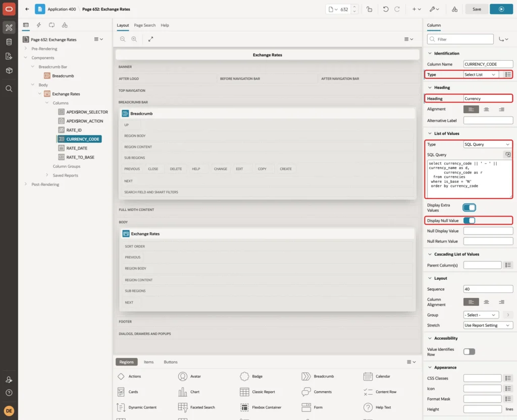This screenshot has width=517, height=420.
Task: Open the Group select dropdown
Action: click(481, 315)
